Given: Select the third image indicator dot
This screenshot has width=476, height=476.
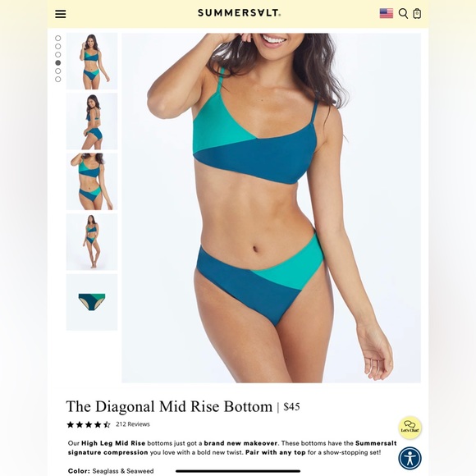Looking at the screenshot, I should tap(58, 55).
